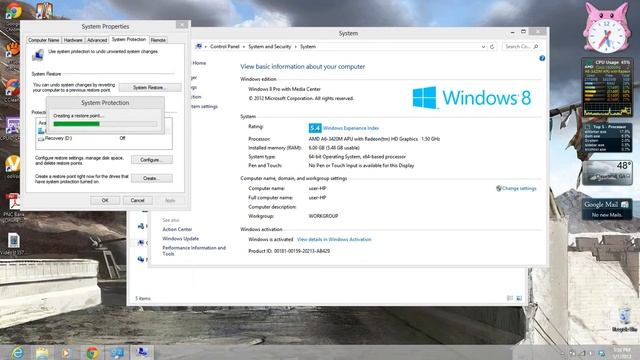Open Windows Update link
The width and height of the screenshot is (640, 360).
click(x=180, y=239)
